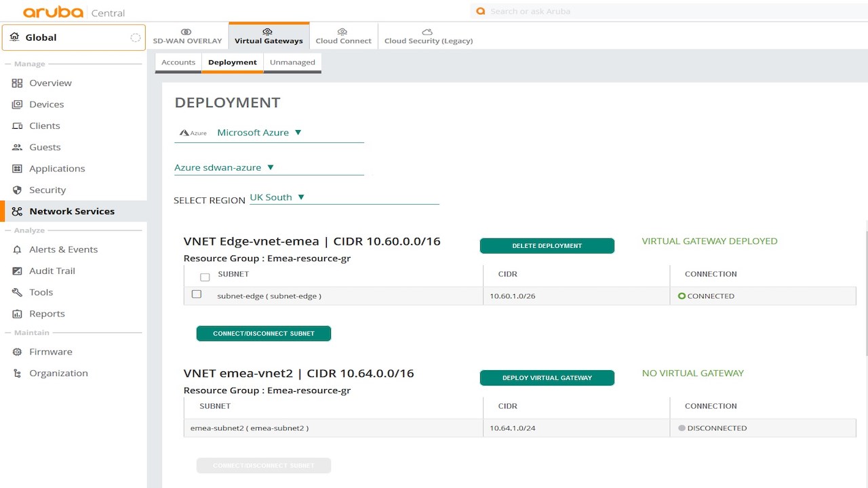Click the Audit Trail icon
The height and width of the screenshot is (488, 868).
click(18, 271)
